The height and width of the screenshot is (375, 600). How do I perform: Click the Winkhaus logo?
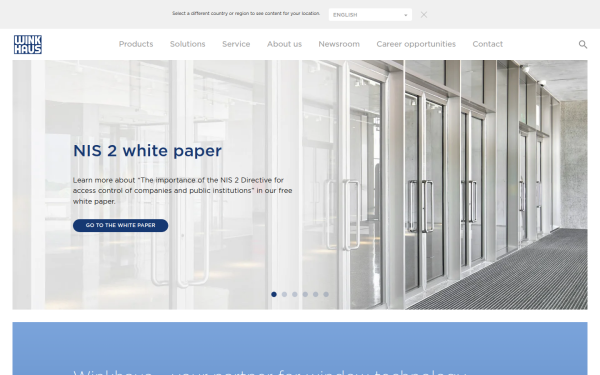28,44
